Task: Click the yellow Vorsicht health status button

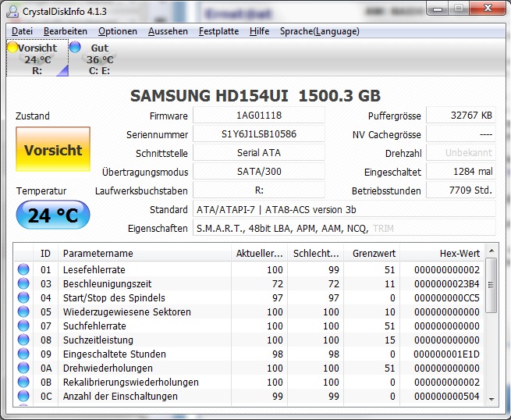Action: tap(53, 149)
